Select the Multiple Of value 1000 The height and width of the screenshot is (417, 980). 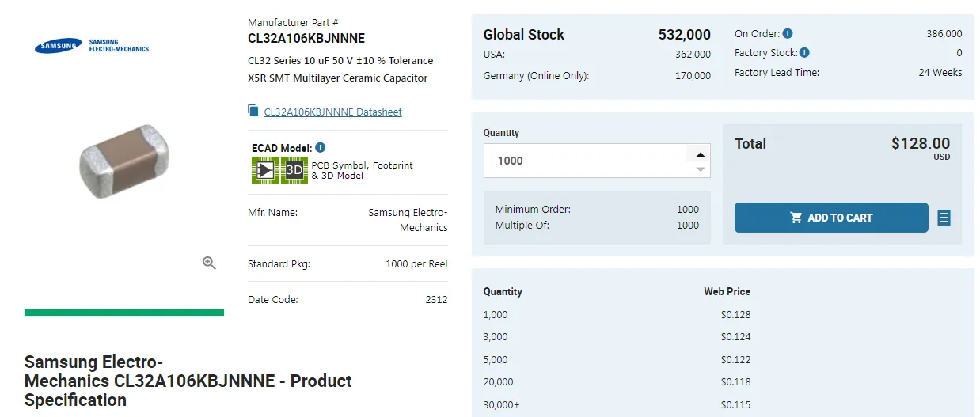688,226
